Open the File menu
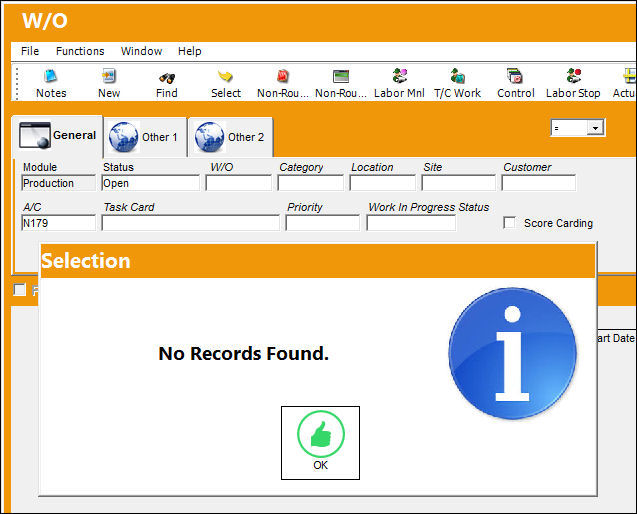The image size is (637, 514). pos(30,51)
